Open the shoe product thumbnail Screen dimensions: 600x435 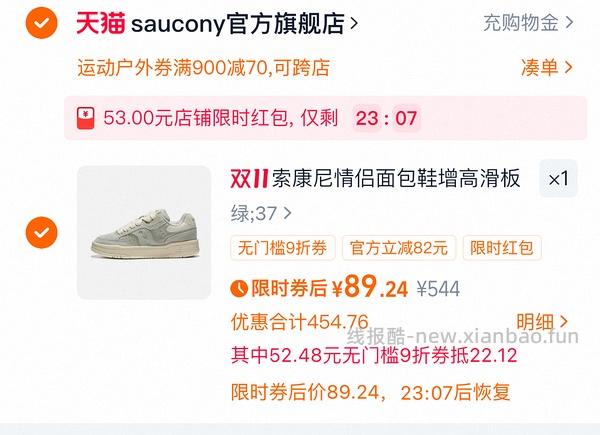tap(144, 232)
